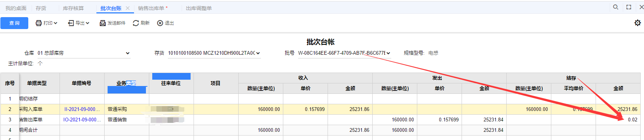
Task: Open document link II-2021-09-000…
Action: point(82,109)
